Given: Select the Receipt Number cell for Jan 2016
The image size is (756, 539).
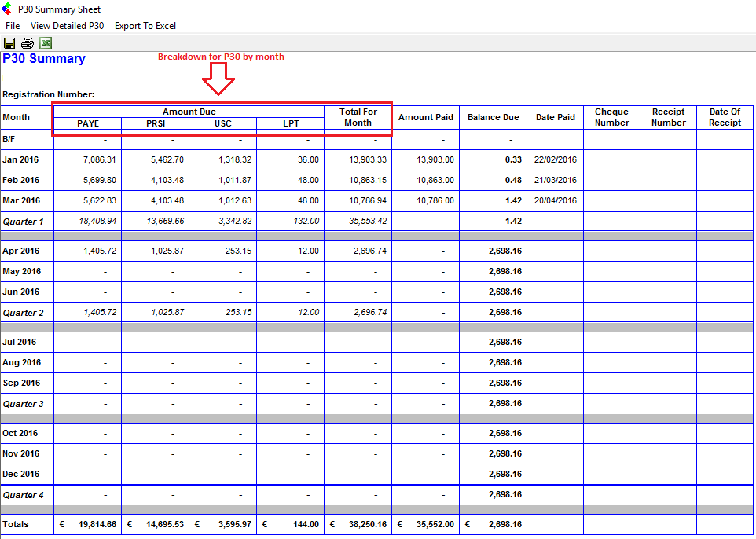Looking at the screenshot, I should [668, 159].
